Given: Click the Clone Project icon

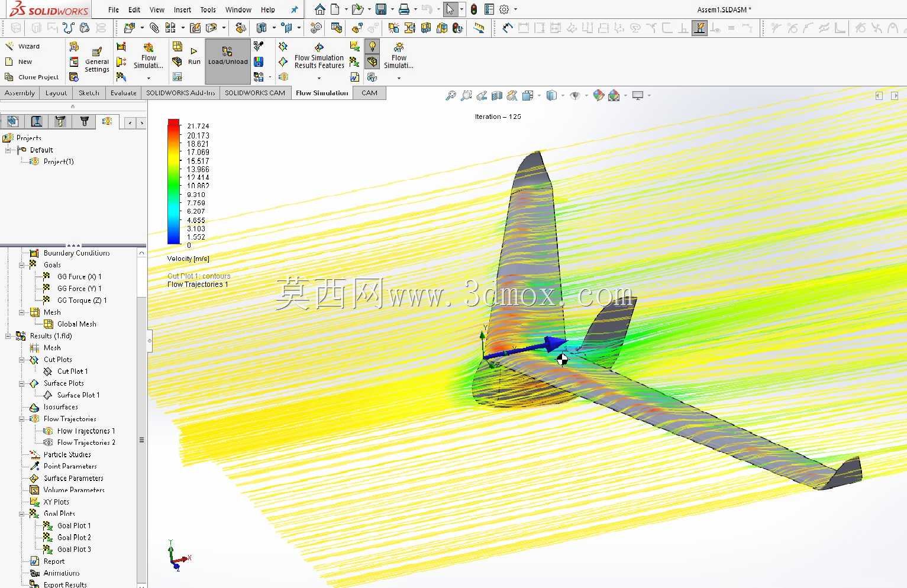Looking at the screenshot, I should point(9,77).
